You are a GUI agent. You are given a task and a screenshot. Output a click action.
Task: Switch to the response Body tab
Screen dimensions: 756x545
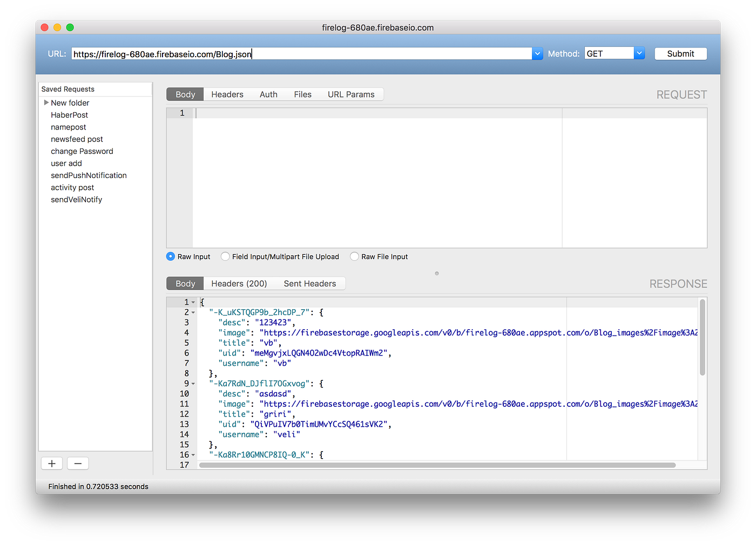tap(185, 283)
